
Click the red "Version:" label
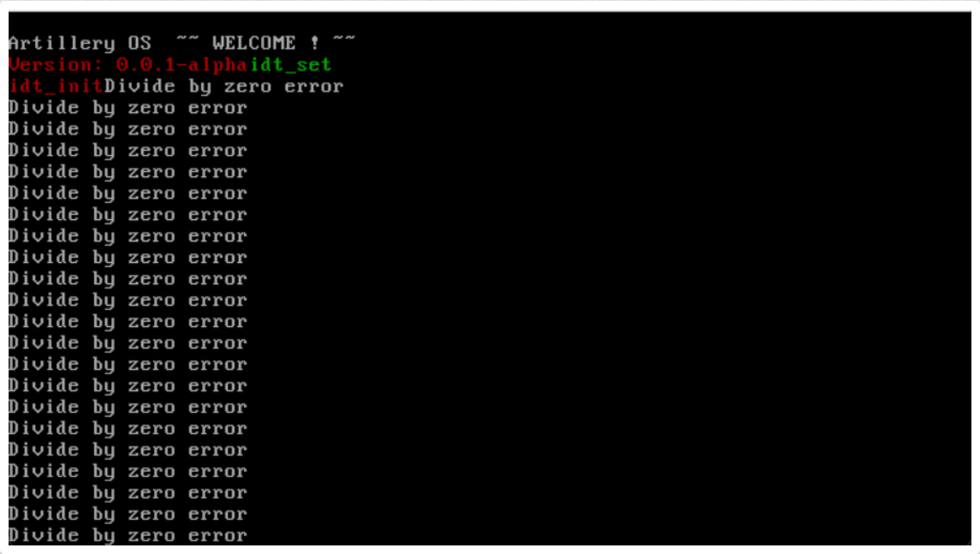pos(50,65)
